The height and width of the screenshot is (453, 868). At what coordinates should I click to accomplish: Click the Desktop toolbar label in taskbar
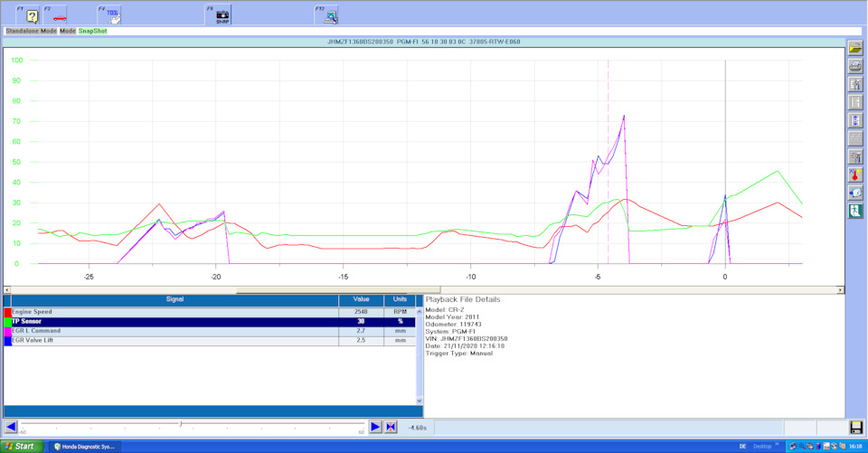[x=762, y=447]
